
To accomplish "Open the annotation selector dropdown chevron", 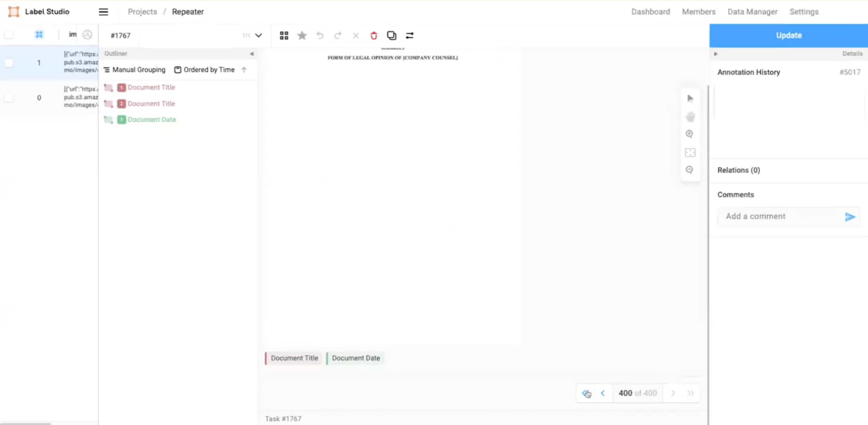I will tap(259, 35).
